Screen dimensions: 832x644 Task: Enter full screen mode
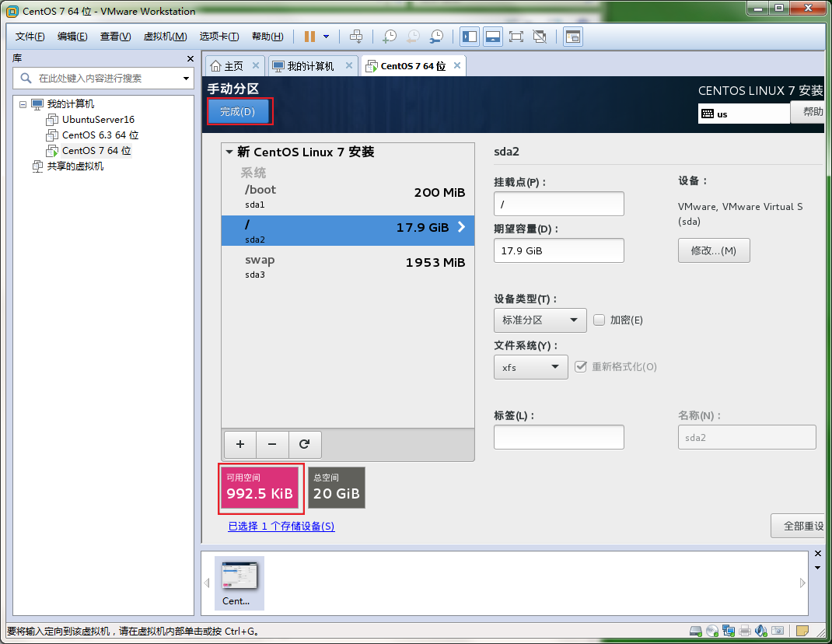(x=516, y=37)
